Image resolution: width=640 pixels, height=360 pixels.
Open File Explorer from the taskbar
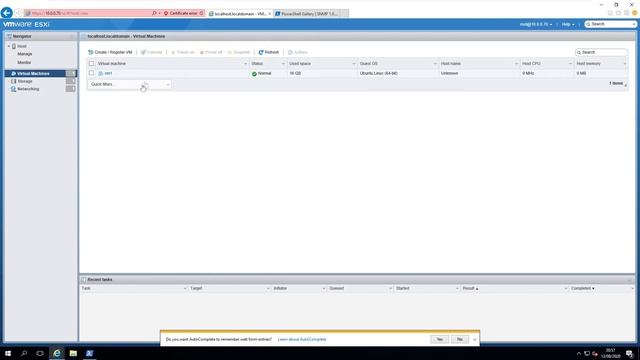(73, 353)
